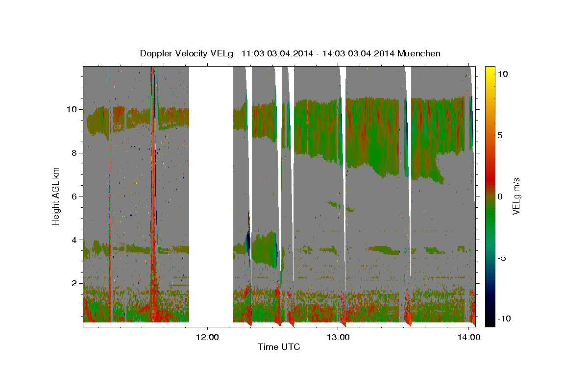Click the height axis label '6'
The width and height of the screenshot is (588, 392).
click(75, 196)
